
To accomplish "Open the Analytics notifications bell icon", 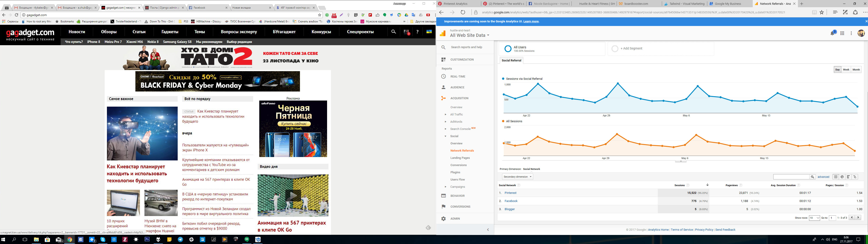I will click(832, 33).
